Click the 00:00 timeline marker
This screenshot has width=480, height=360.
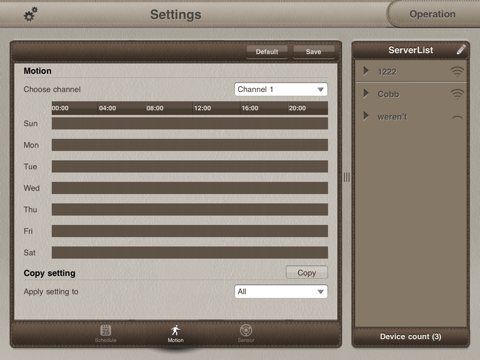[60, 108]
